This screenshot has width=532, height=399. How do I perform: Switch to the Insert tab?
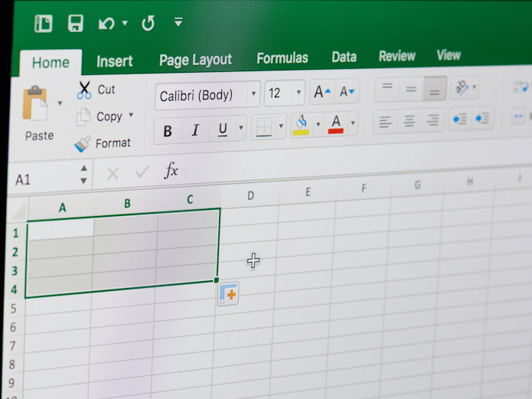[114, 61]
